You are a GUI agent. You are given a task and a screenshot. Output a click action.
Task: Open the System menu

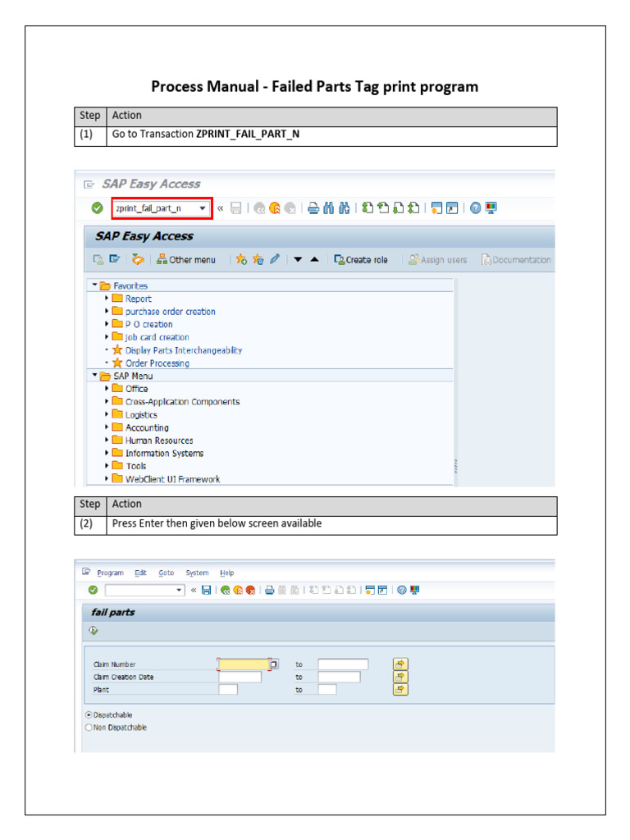[197, 573]
